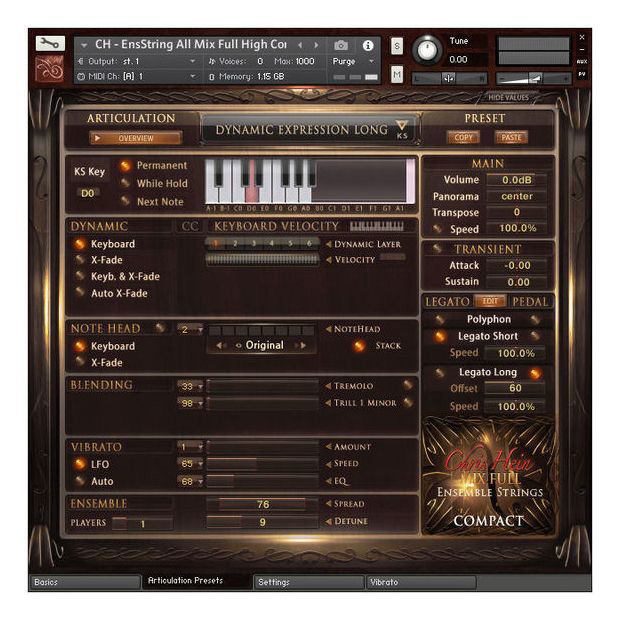Select Auto vibrato mode
Viewport: 620px width, 620px height.
tap(80, 481)
